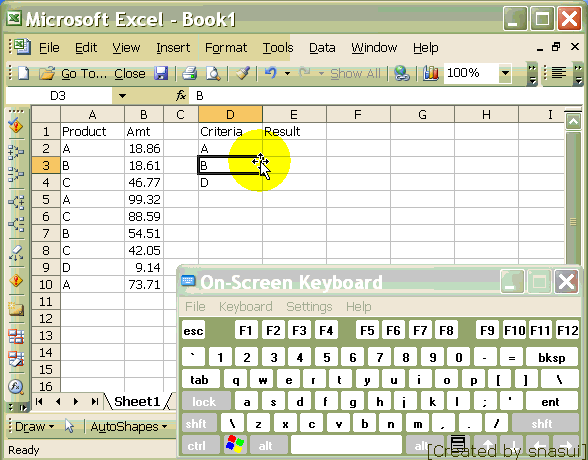Open the Redo history dropdown arrow

click(321, 73)
